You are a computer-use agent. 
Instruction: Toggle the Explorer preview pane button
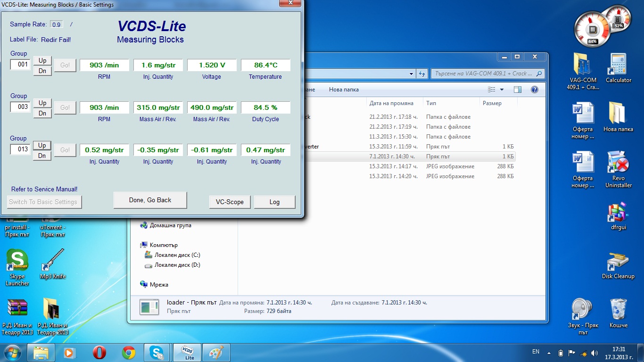517,90
